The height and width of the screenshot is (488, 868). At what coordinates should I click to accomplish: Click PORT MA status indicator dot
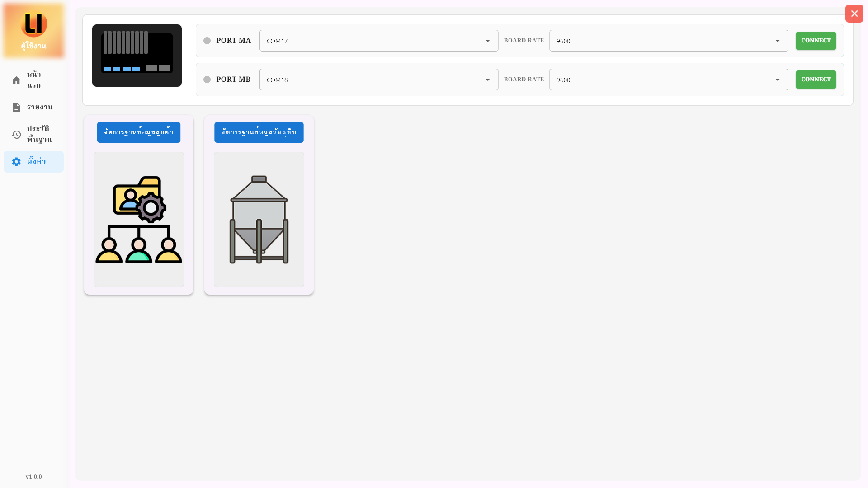(207, 41)
